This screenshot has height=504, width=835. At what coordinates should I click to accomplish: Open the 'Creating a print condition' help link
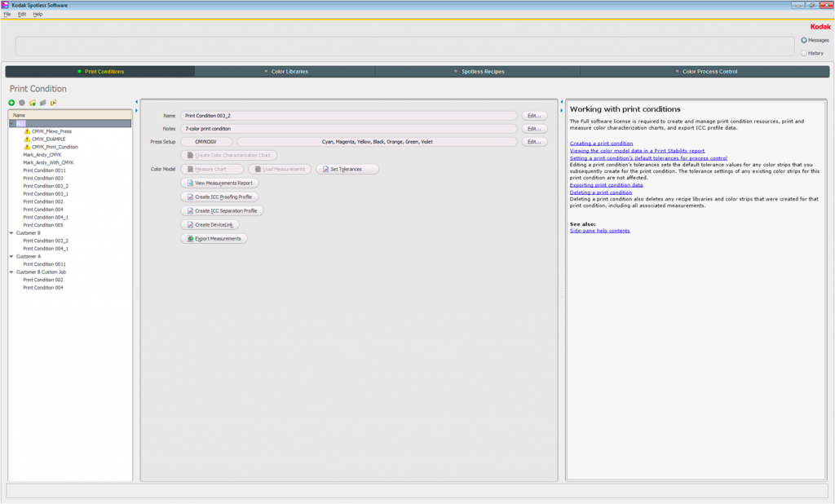601,144
